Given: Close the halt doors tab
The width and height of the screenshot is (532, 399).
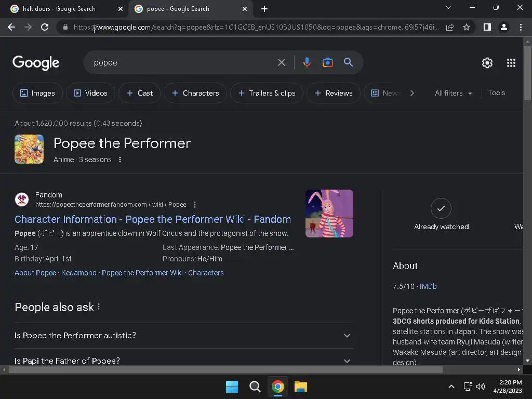Looking at the screenshot, I should [121, 9].
